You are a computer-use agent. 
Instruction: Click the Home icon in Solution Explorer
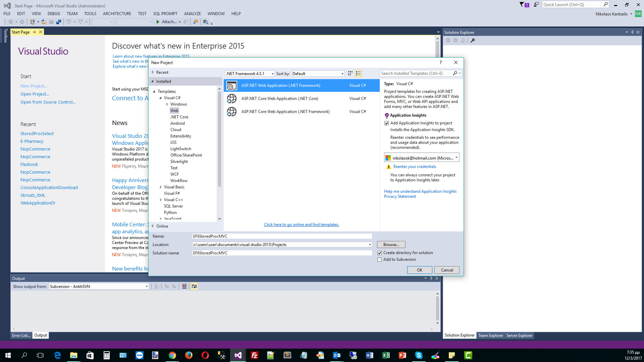tap(463, 41)
